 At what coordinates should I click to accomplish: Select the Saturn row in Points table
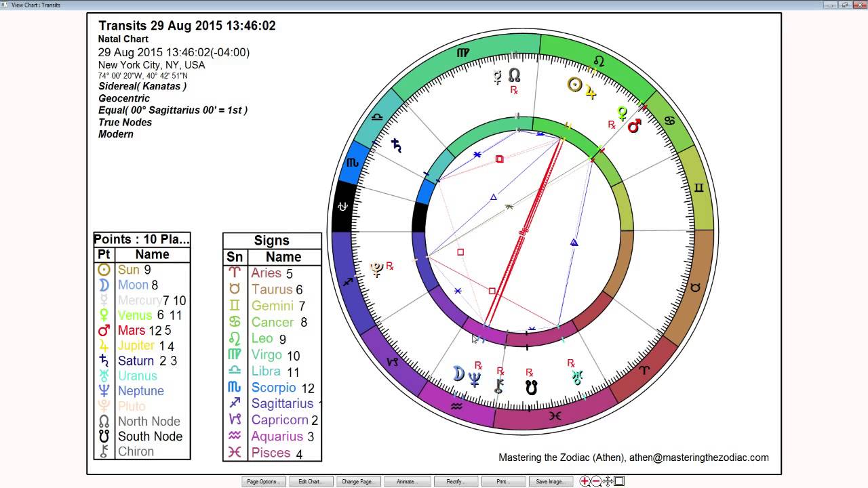(142, 361)
